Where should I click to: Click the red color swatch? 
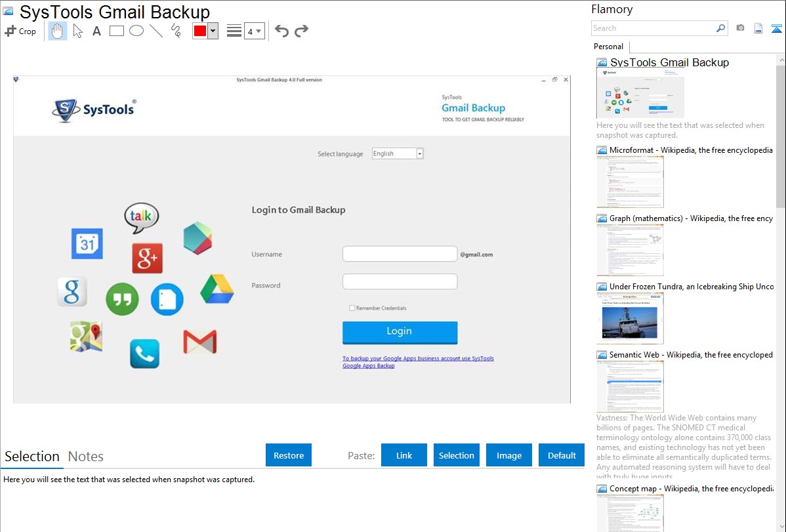200,31
